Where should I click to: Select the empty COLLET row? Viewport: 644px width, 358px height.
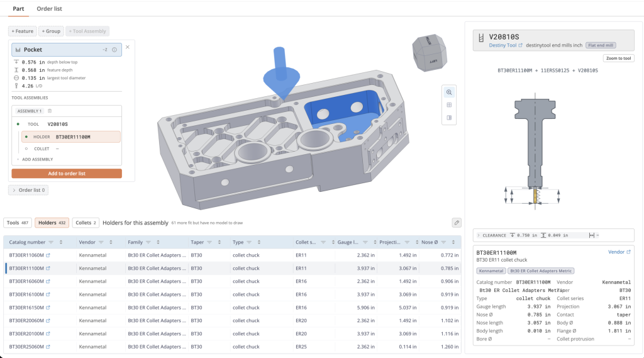pyautogui.click(x=70, y=148)
